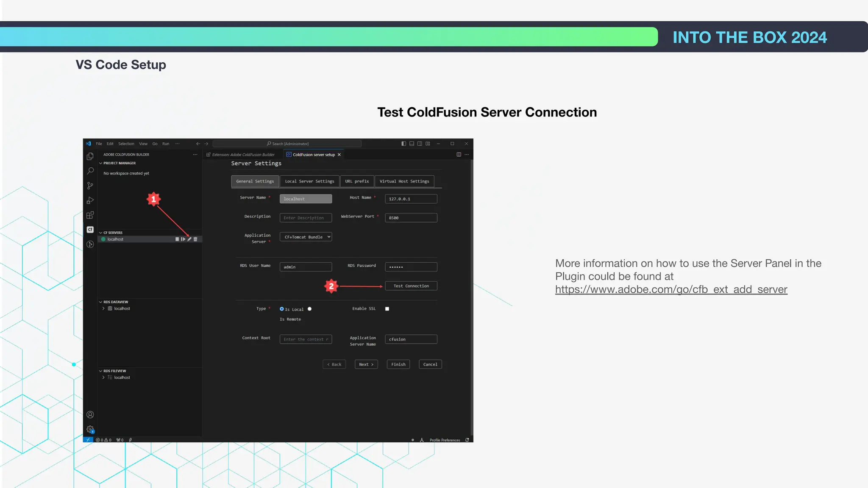
Task: Open the Run menu
Action: [x=166, y=144]
